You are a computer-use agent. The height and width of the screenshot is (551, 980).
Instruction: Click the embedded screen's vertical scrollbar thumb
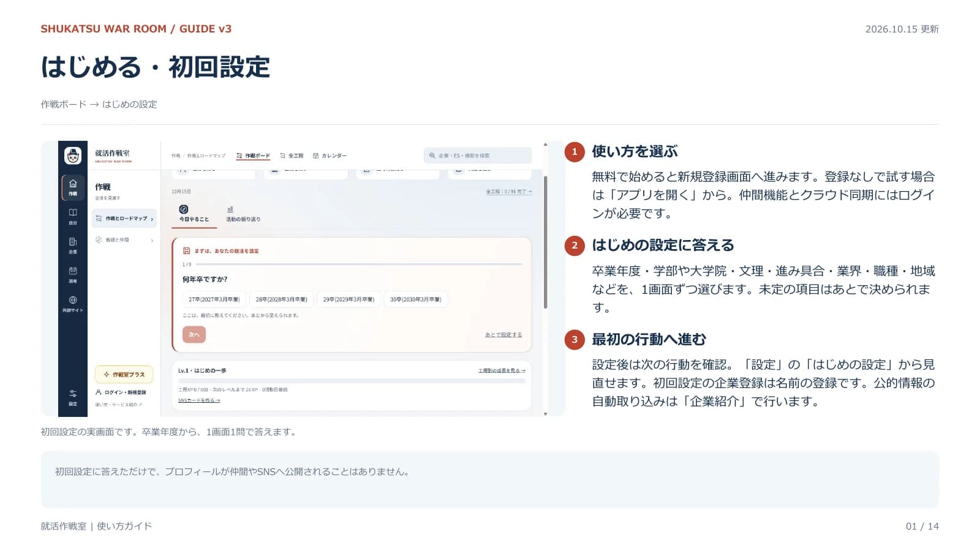545,242
